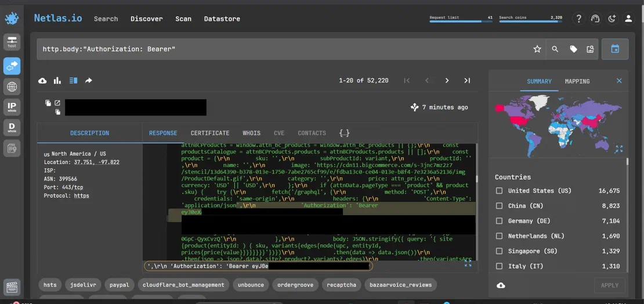Click the paypal tag chip

(x=119, y=285)
